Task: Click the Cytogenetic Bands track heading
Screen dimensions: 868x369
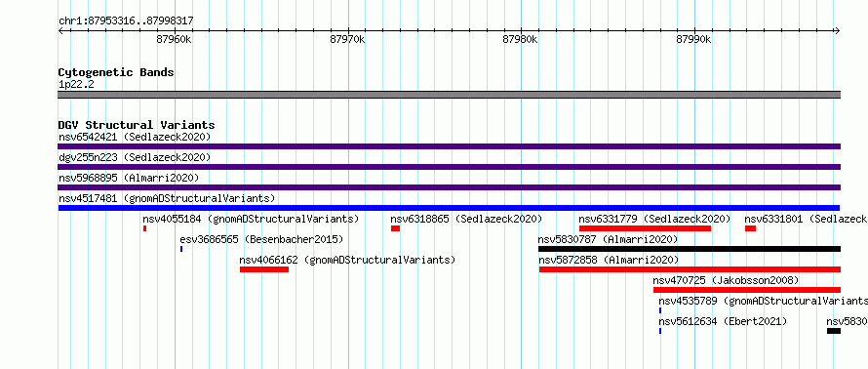Action: [116, 72]
